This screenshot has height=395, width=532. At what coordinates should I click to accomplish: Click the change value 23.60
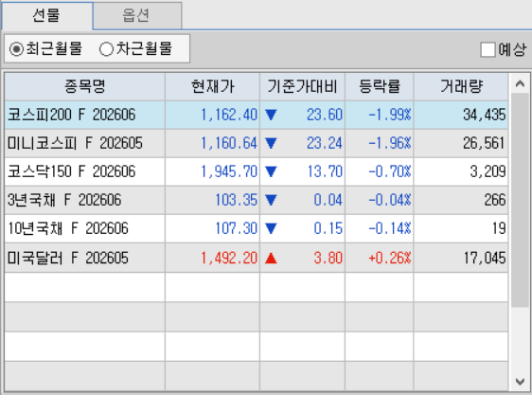325,115
